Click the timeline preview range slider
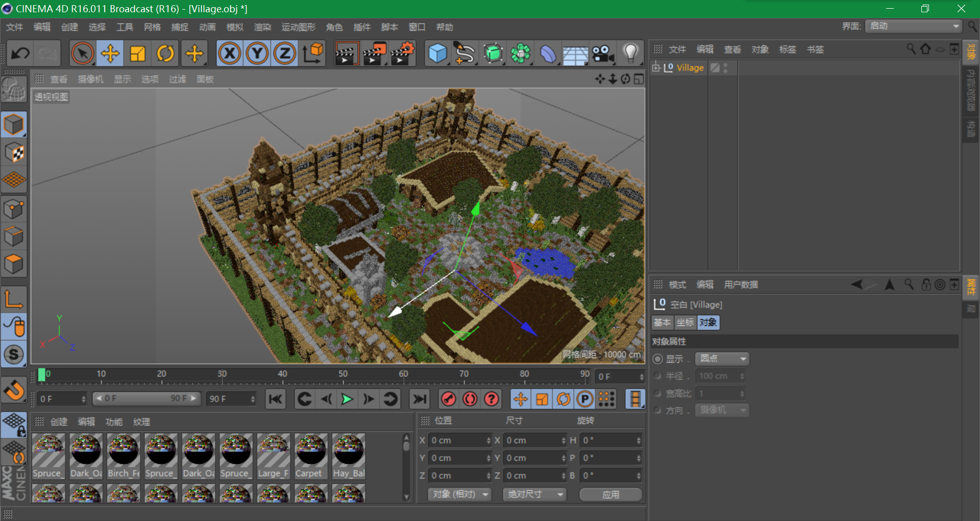The width and height of the screenshot is (980, 521). 146,398
